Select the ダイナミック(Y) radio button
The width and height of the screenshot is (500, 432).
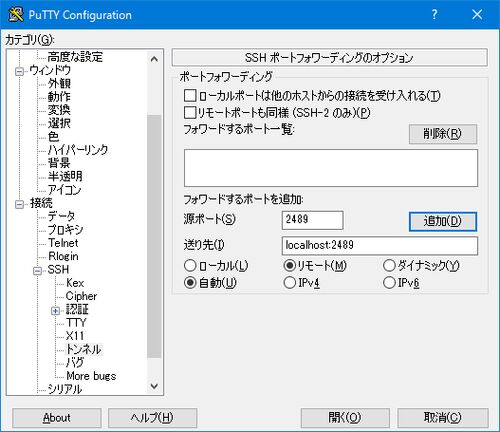(x=389, y=266)
